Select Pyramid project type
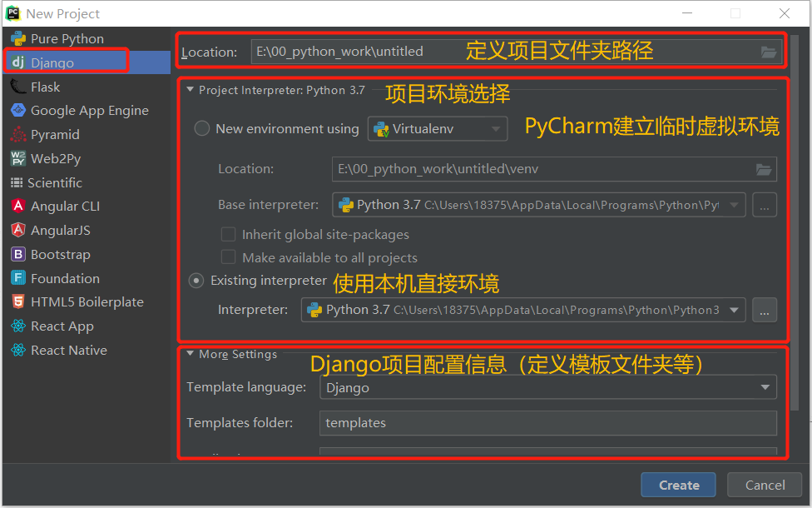812x508 pixels. click(x=87, y=134)
